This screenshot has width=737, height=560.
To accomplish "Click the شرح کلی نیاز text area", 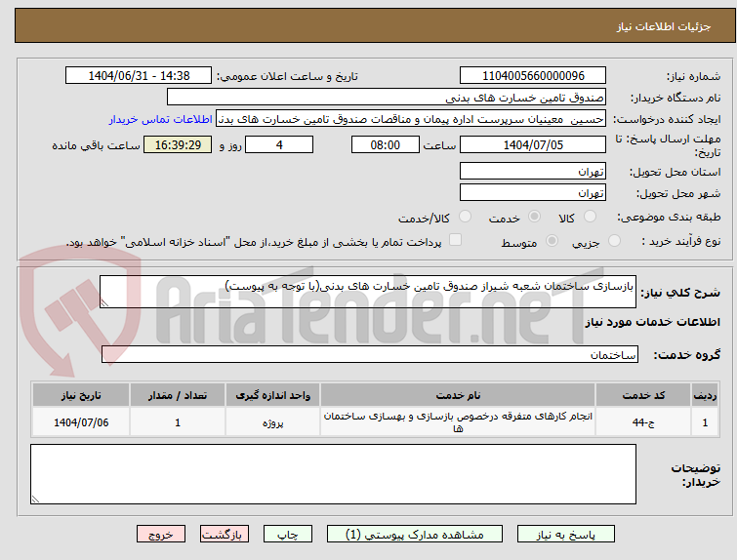I will (x=368, y=292).
